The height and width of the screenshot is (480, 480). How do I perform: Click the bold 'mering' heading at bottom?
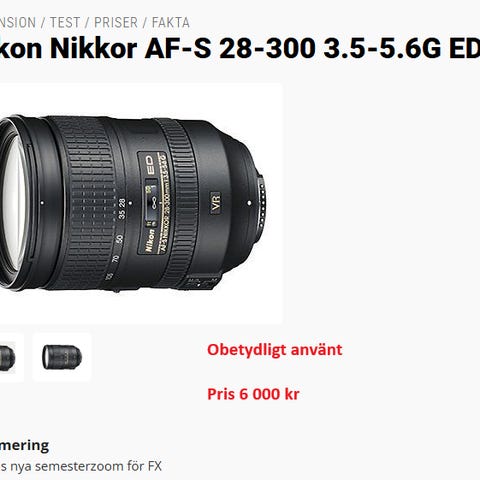click(24, 446)
